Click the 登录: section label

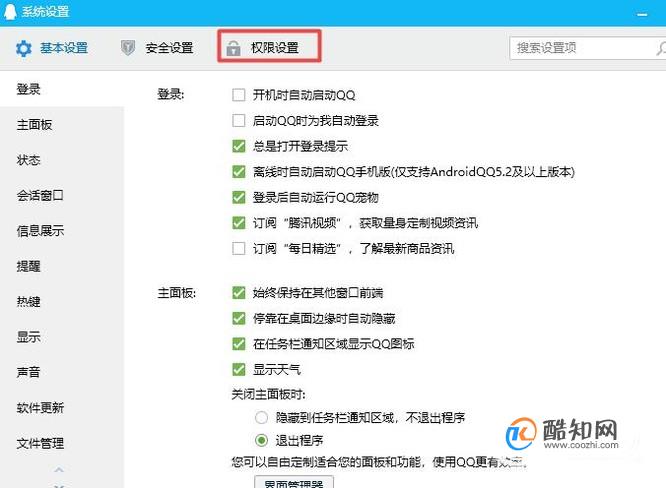(x=171, y=94)
